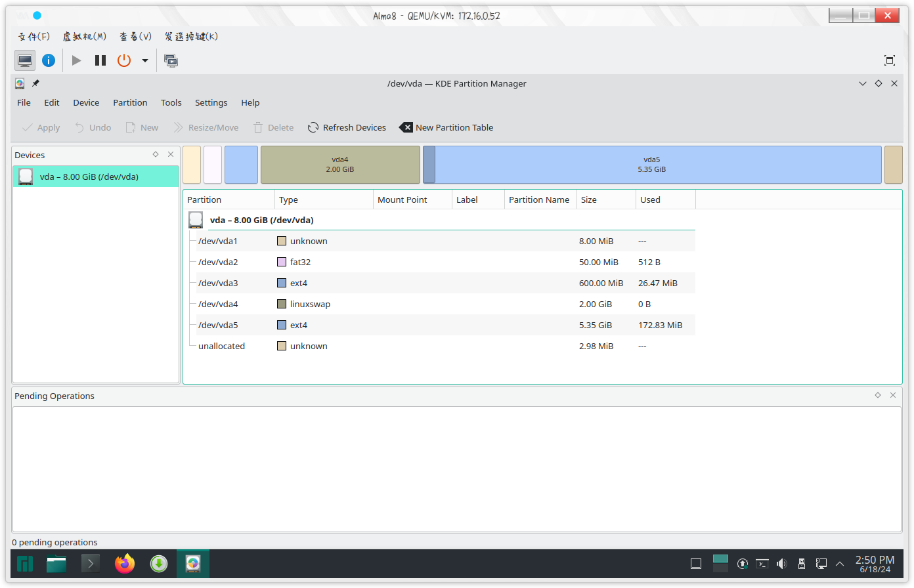This screenshot has height=588, width=914.
Task: Select the vda5 5.35 GiB partition bar
Action: coord(652,165)
